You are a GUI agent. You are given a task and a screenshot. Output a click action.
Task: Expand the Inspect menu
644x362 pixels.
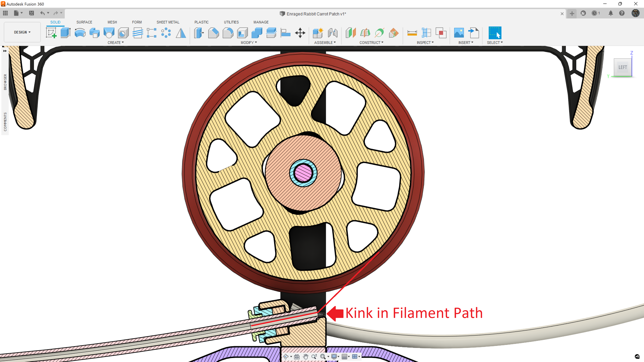coord(425,43)
